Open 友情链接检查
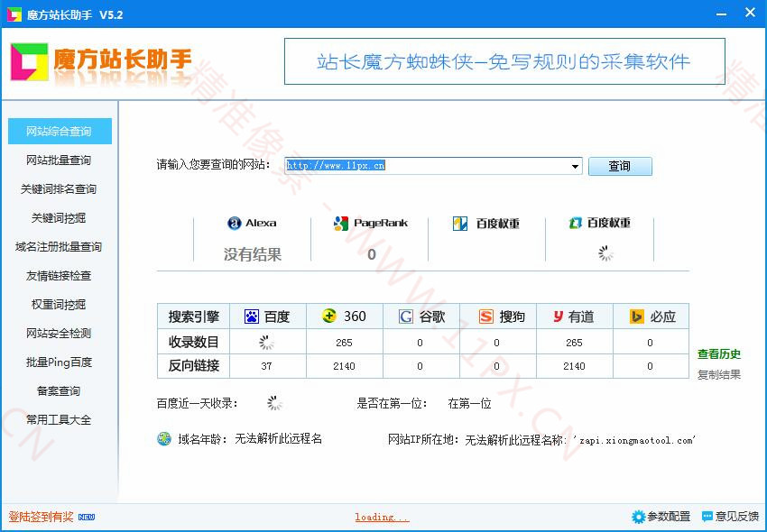Screen dimensions: 767x532 pyautogui.click(x=59, y=275)
